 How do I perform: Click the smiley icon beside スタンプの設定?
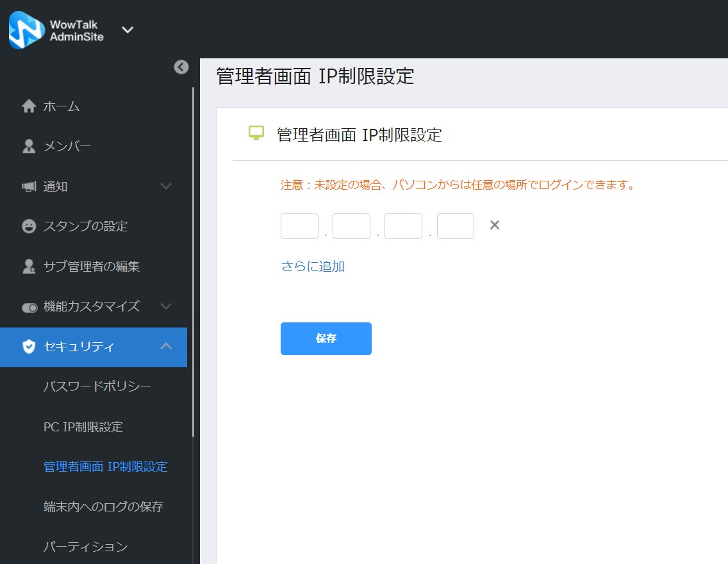[29, 226]
